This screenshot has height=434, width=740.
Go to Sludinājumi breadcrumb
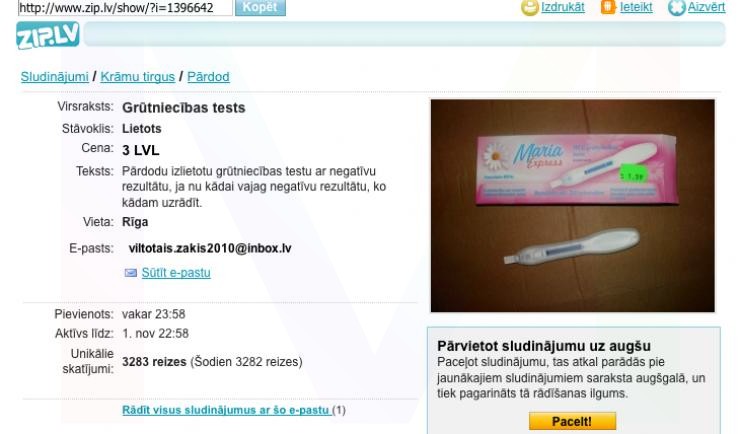click(x=55, y=76)
